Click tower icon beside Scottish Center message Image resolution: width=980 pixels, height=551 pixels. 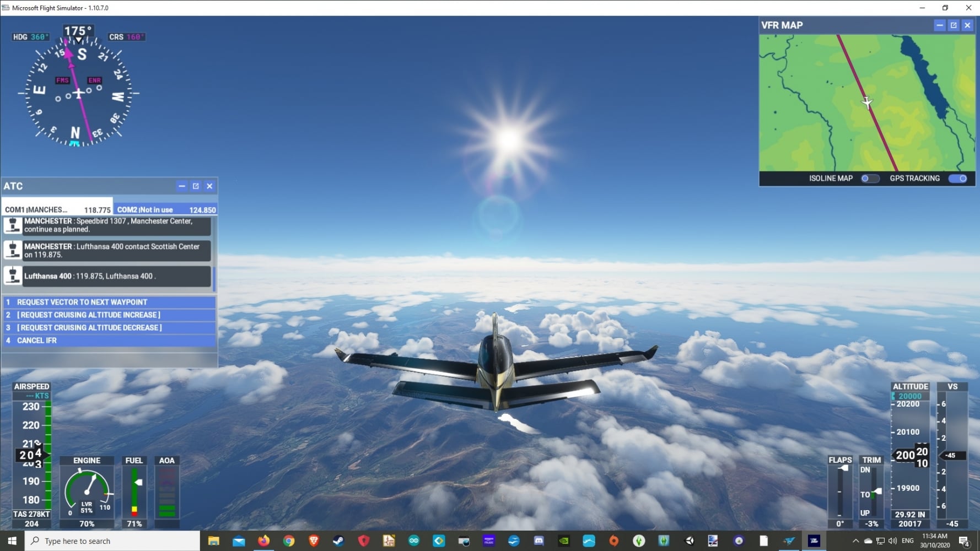tap(13, 250)
